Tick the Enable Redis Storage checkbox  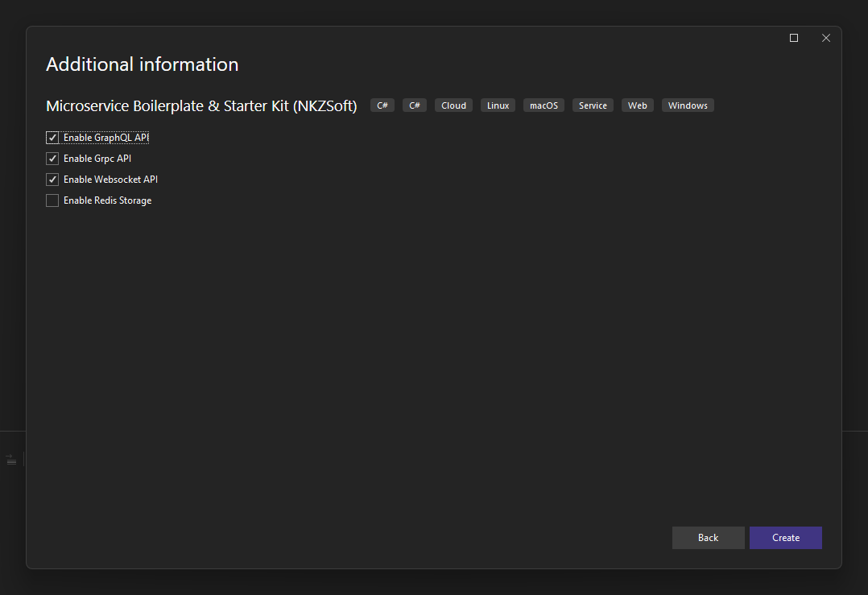click(x=52, y=200)
